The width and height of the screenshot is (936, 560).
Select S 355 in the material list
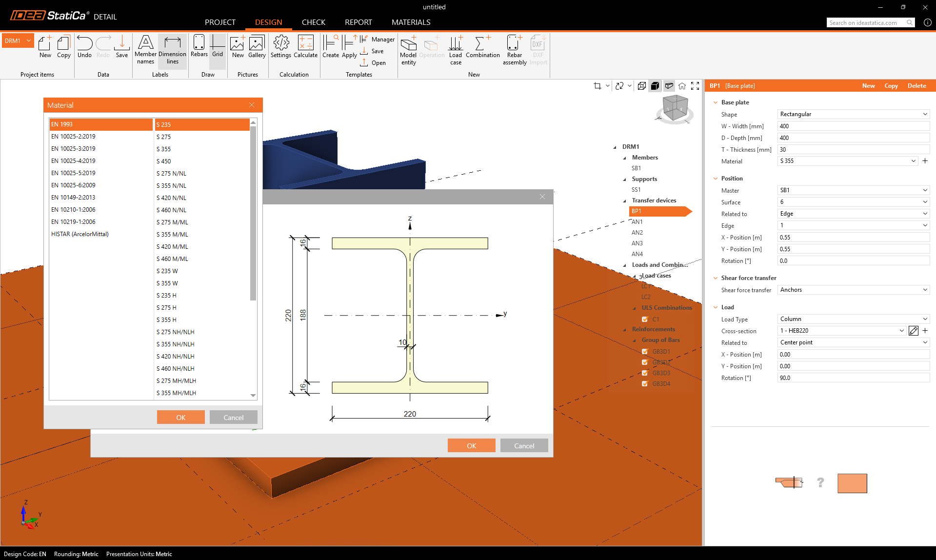pyautogui.click(x=164, y=149)
